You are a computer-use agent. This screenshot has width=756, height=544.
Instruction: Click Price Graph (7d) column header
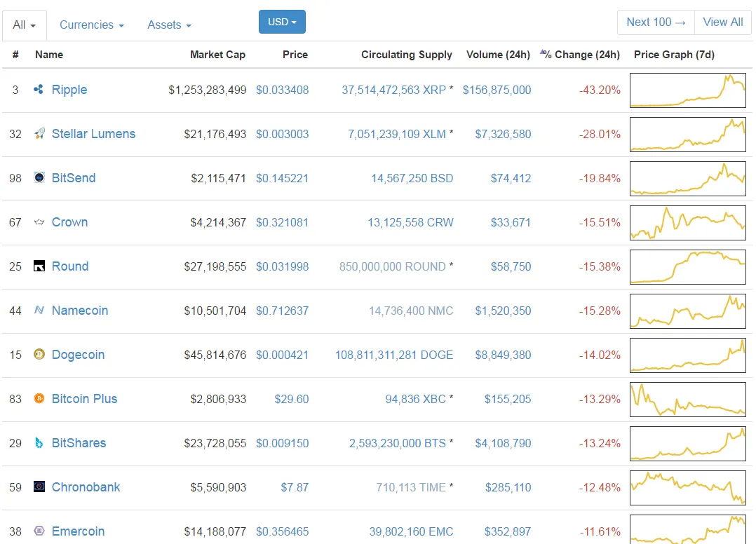pyautogui.click(x=674, y=55)
